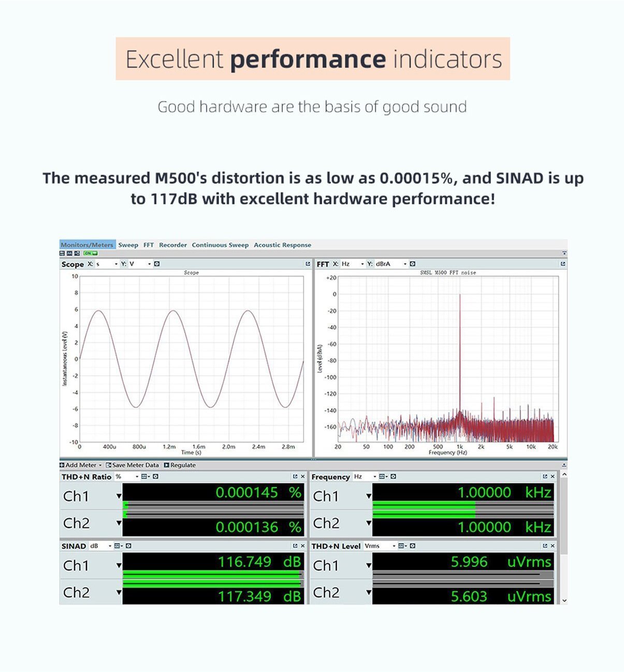Image resolution: width=624 pixels, height=672 pixels.
Task: Expand THD+N Ratio Ch1 dropdown arrow
Action: (x=119, y=496)
